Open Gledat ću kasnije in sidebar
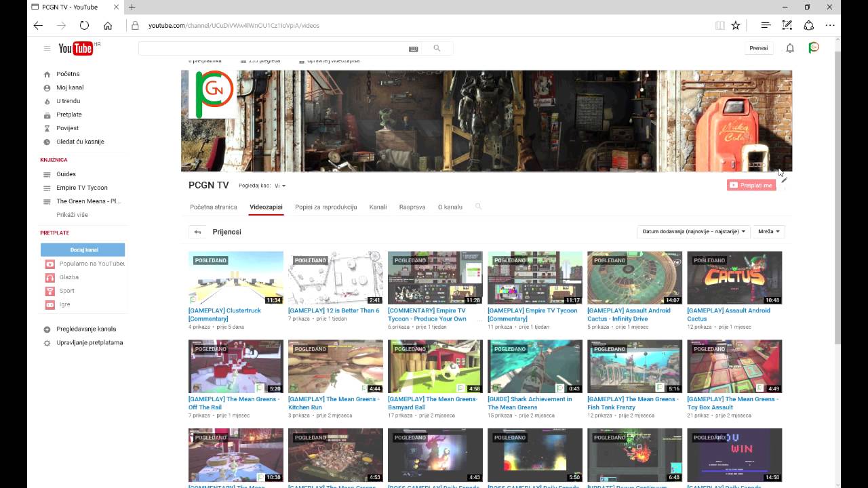The width and height of the screenshot is (868, 488). tap(80, 142)
